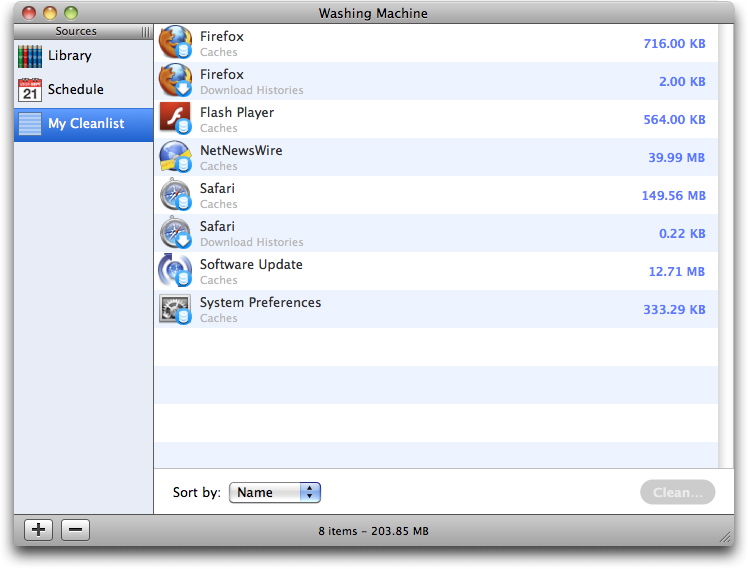
Task: Click the Sources pane divider handle
Action: (145, 31)
